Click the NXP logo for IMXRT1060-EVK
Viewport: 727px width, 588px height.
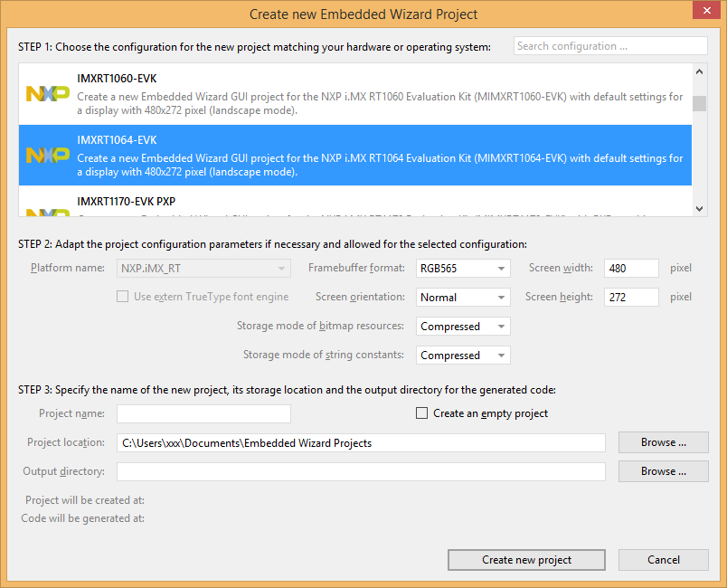coord(47,93)
